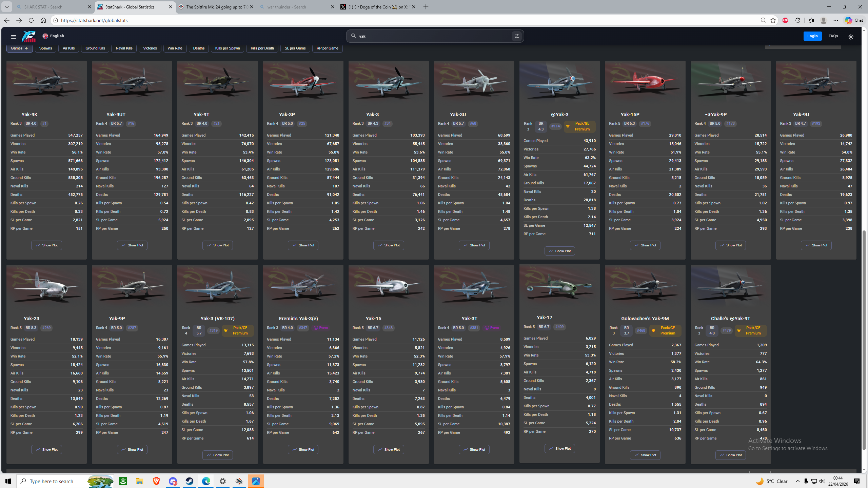Open search filter options icon
Screen dimensions: 868x488
(516, 36)
